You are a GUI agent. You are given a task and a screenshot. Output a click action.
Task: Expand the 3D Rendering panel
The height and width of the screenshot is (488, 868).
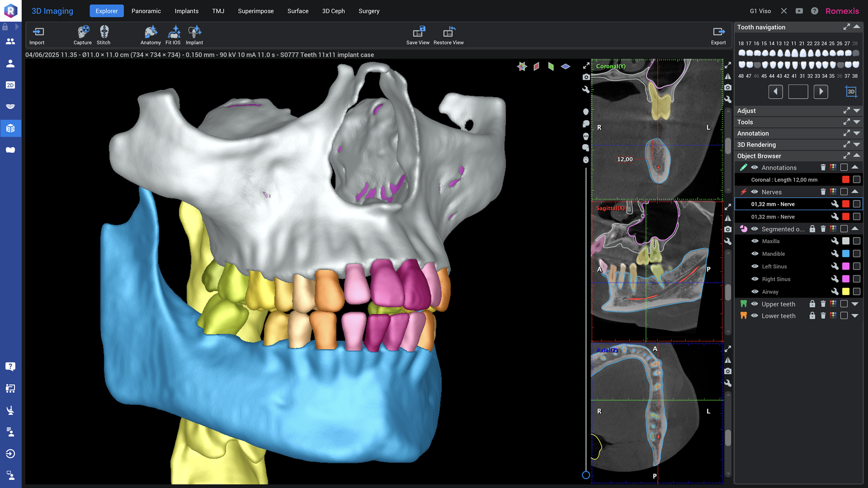click(x=856, y=145)
